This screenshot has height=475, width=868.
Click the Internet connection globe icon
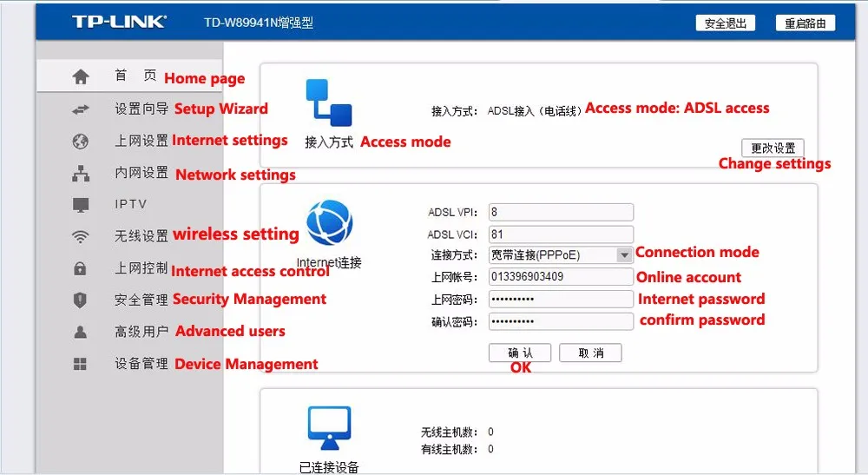[329, 222]
